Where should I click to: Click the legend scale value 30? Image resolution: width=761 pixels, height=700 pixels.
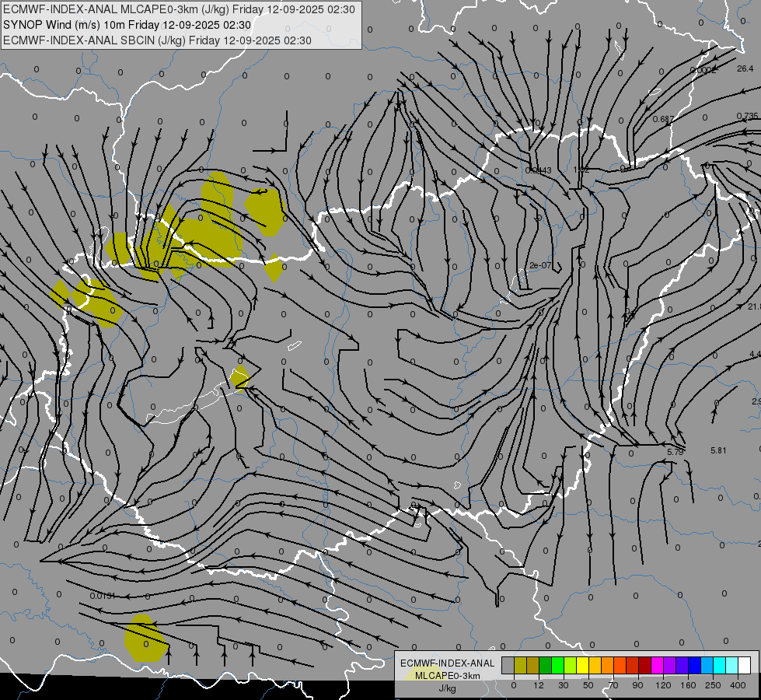[x=564, y=685]
